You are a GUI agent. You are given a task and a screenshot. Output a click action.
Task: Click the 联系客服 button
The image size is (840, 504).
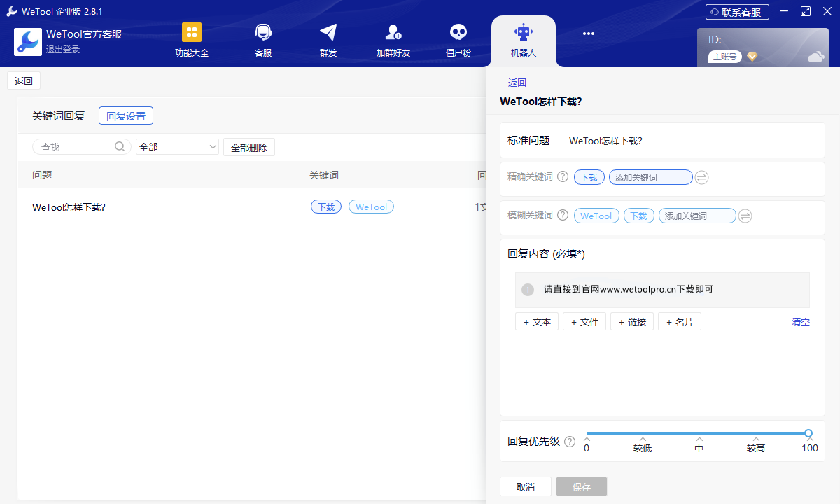pyautogui.click(x=737, y=12)
